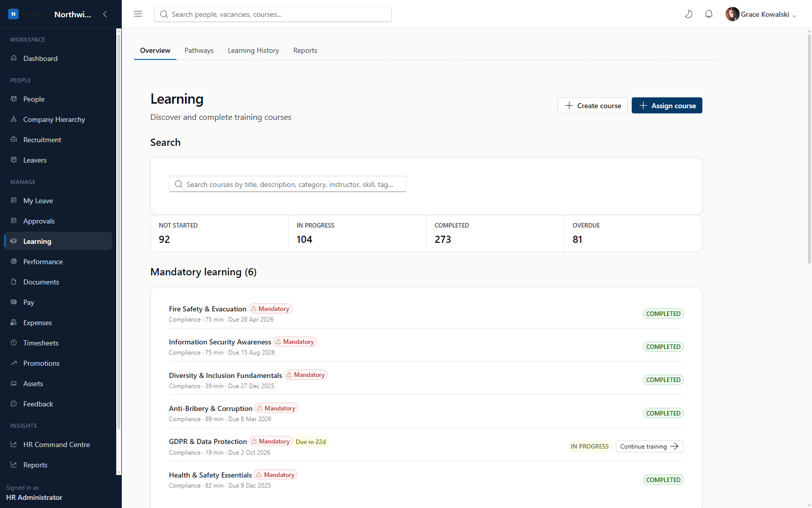Toggle hamburger menu in top bar
The width and height of the screenshot is (812, 508).
point(138,14)
